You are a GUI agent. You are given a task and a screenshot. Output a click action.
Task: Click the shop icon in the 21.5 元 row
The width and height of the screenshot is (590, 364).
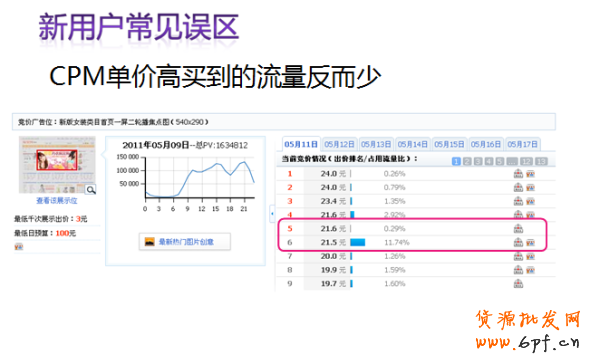pos(518,242)
